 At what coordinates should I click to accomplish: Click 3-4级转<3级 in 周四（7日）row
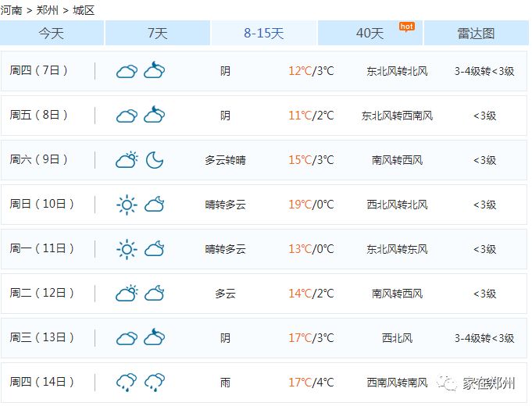484,71
